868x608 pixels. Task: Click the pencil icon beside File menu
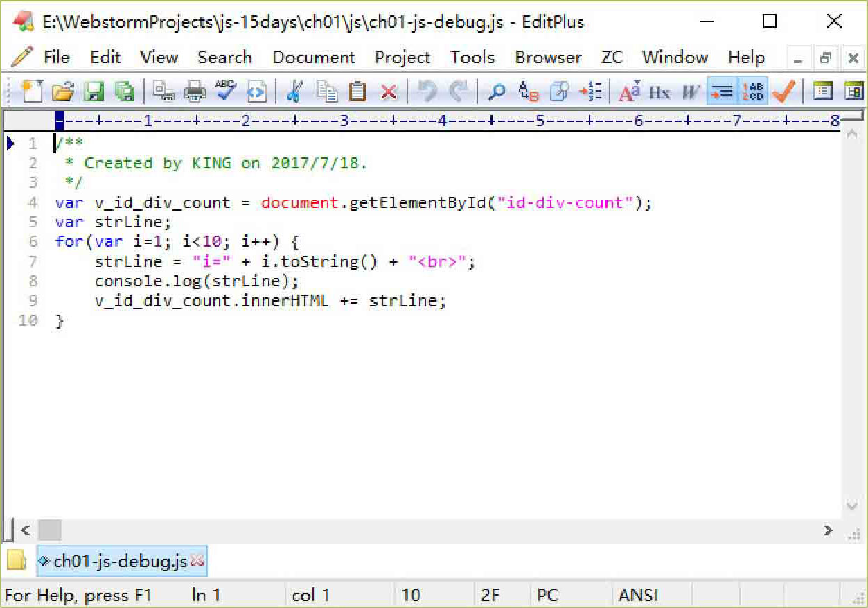(x=22, y=56)
